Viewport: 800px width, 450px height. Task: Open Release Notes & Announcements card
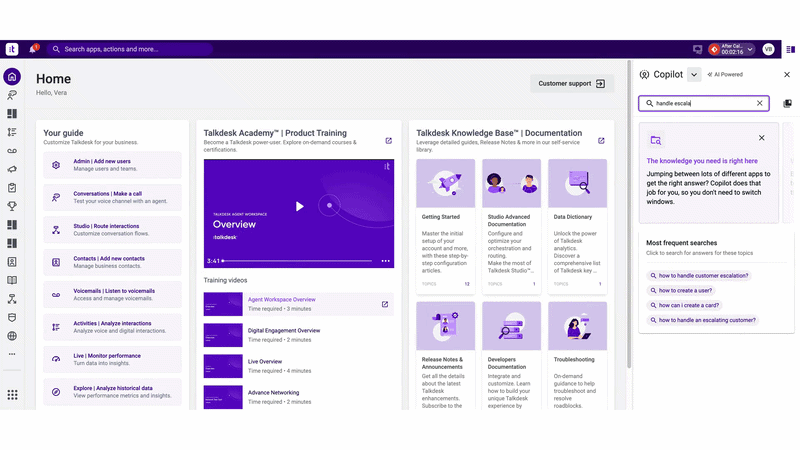445,356
